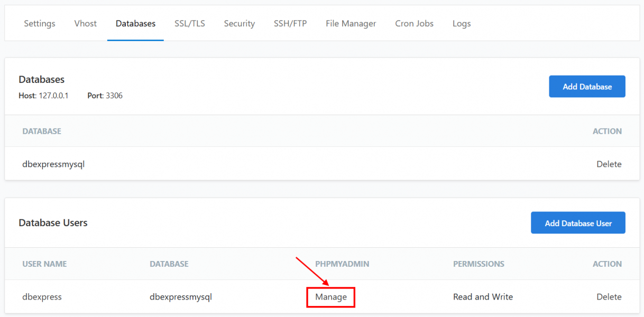
Task: Open the File Manager tab
Action: pos(351,24)
